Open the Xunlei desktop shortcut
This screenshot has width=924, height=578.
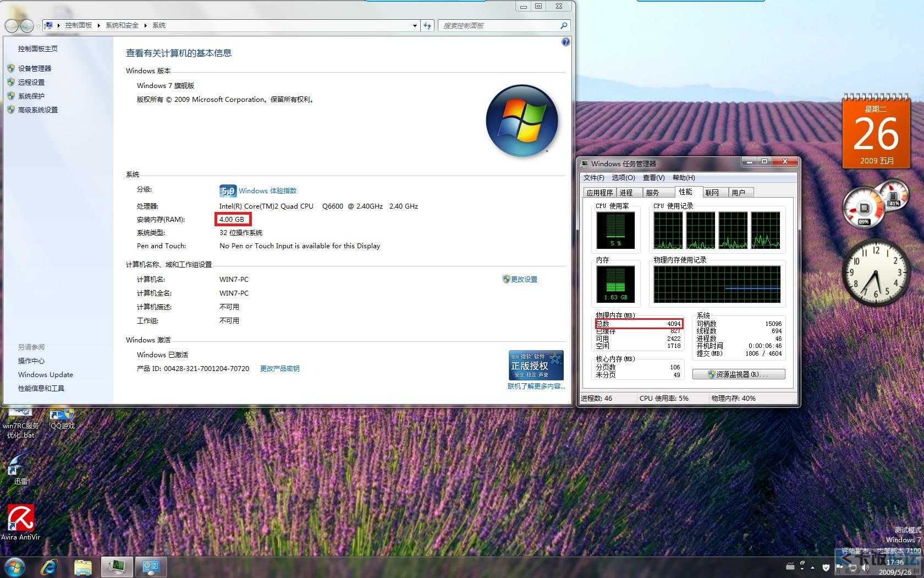(20, 468)
